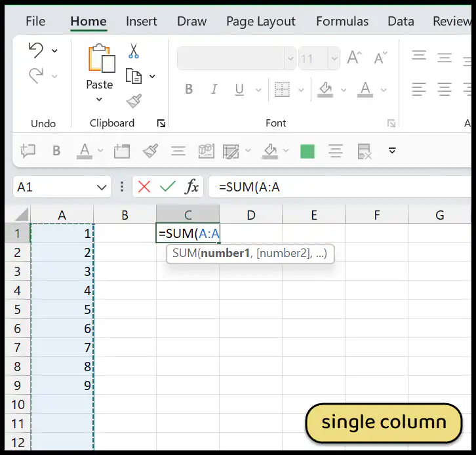Click the Decrease Font Size icon
476x455 pixels.
coord(381,58)
